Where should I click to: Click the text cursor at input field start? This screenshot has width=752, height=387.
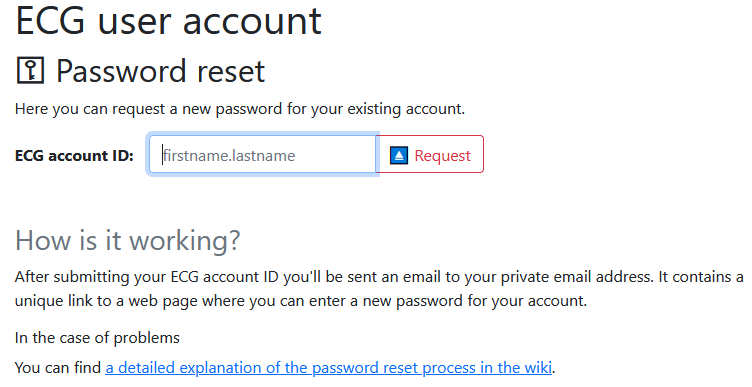163,155
